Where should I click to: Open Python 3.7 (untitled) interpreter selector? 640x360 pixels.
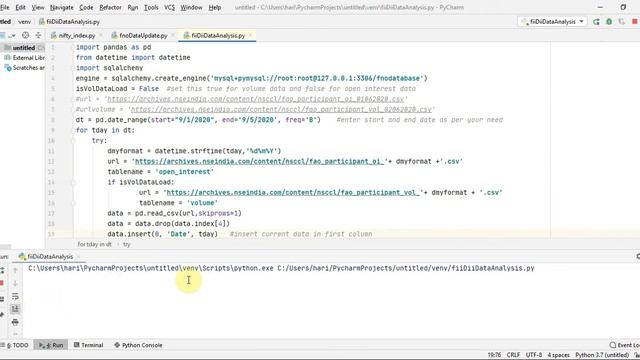(x=602, y=355)
